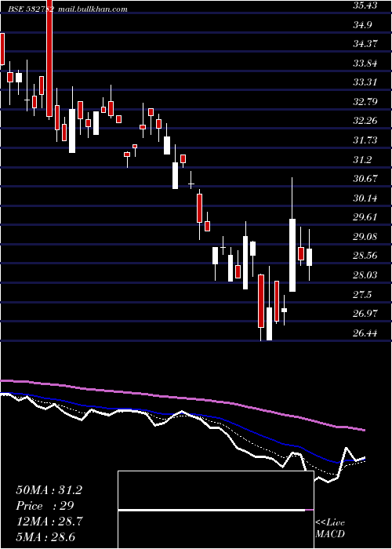The width and height of the screenshot is (392, 549).
Task: Click the mail.bullkhan.com watermark link text
Action: point(93,9)
